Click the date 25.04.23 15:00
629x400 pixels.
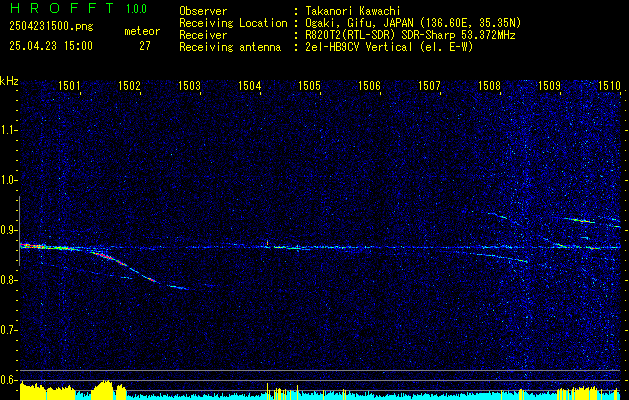(51, 46)
